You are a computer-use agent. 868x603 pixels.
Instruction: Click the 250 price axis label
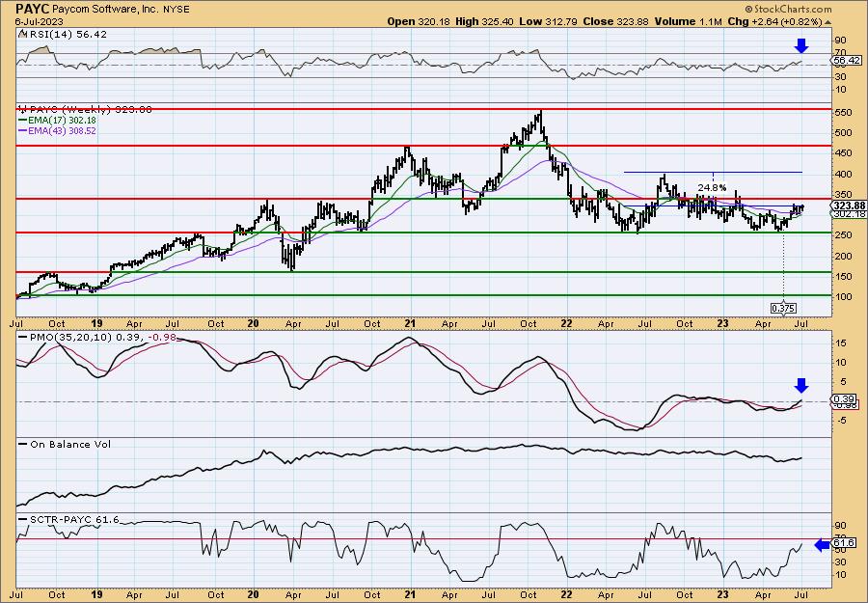point(842,235)
